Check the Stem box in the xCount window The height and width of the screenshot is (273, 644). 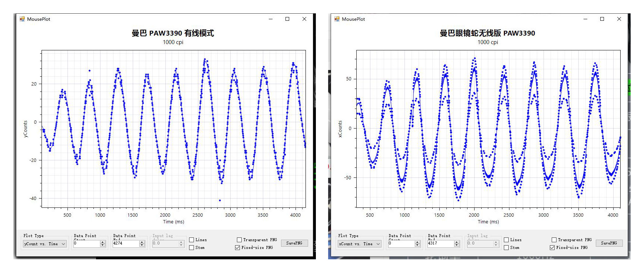click(506, 248)
